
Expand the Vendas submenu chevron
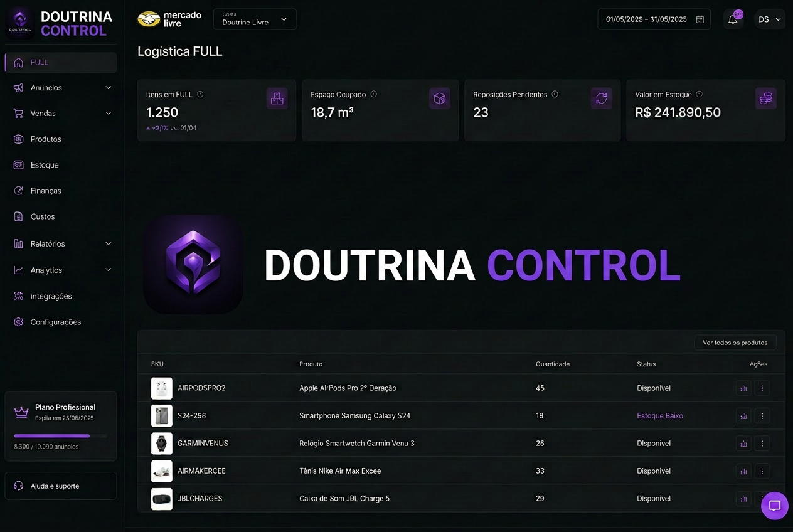[x=108, y=114]
